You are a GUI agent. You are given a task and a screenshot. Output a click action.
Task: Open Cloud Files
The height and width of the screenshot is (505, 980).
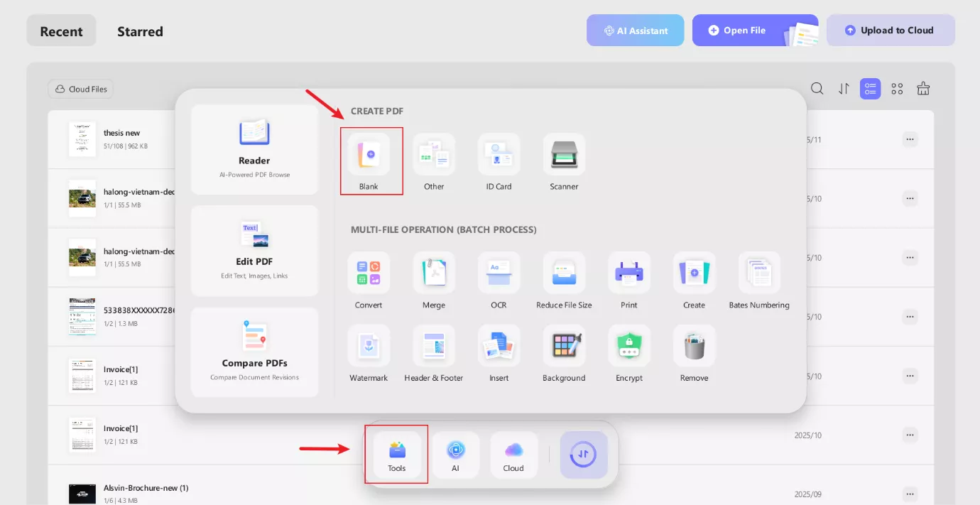pos(81,89)
